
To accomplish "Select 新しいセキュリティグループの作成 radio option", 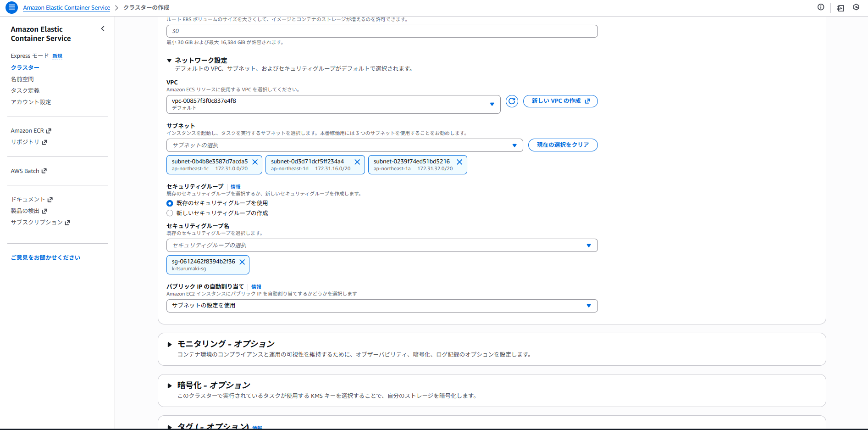I will (x=170, y=213).
